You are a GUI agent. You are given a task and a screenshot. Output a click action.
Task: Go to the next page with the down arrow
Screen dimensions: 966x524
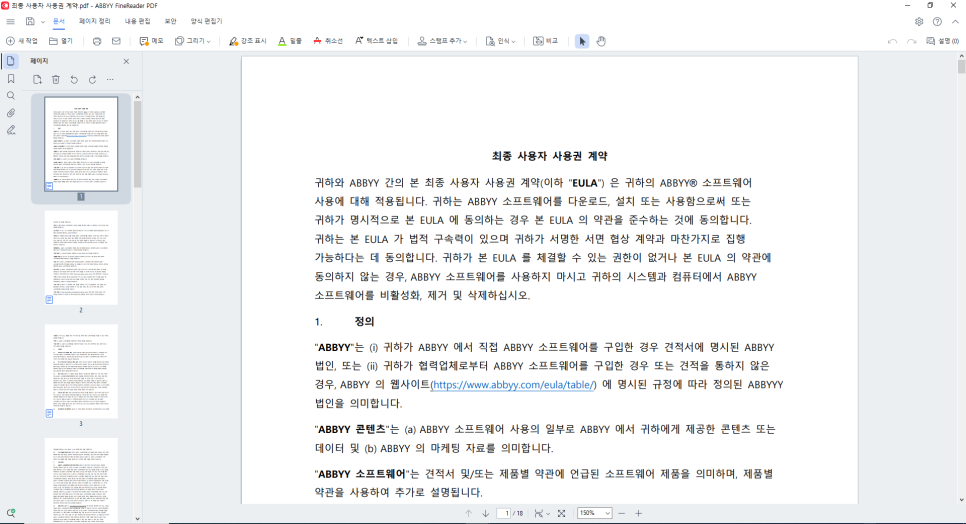(485, 513)
